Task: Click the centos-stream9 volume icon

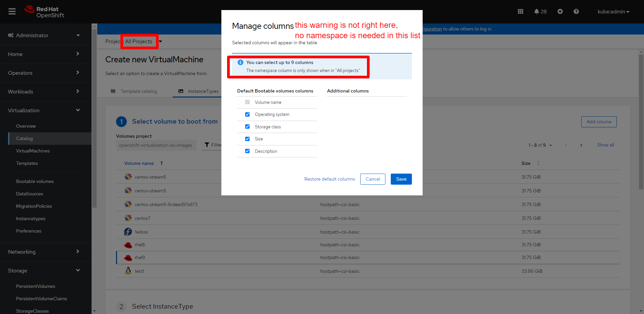Action: pyautogui.click(x=128, y=190)
